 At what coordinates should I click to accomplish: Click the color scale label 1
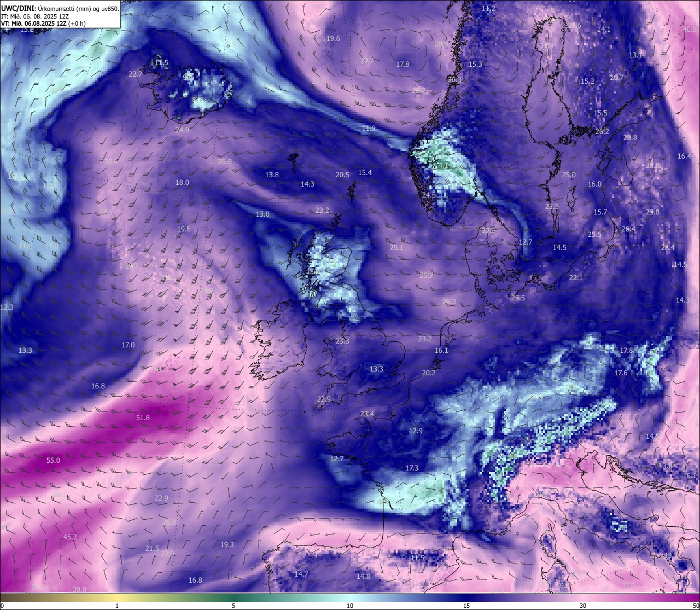117,606
